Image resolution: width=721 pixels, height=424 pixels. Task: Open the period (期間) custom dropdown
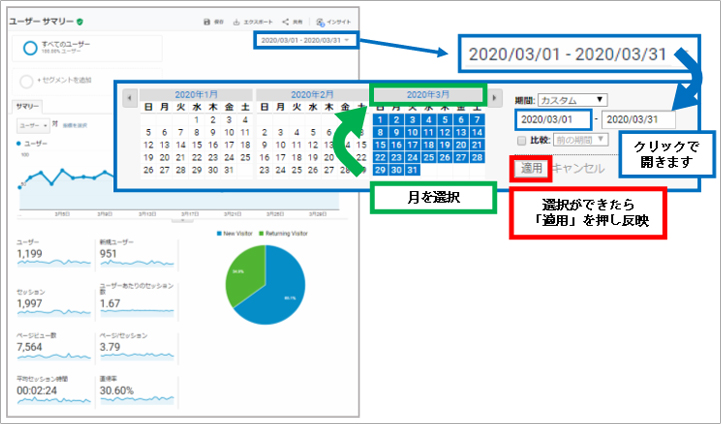tap(571, 100)
